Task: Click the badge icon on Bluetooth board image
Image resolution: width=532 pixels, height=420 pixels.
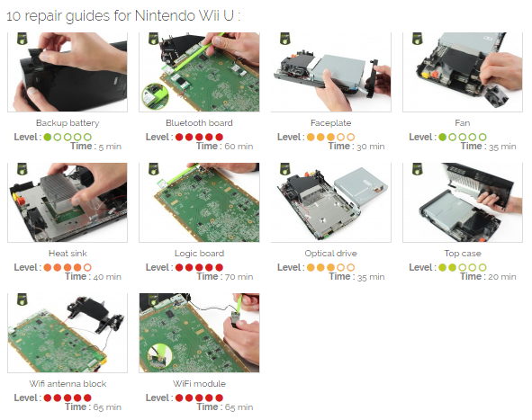Action: pos(154,39)
